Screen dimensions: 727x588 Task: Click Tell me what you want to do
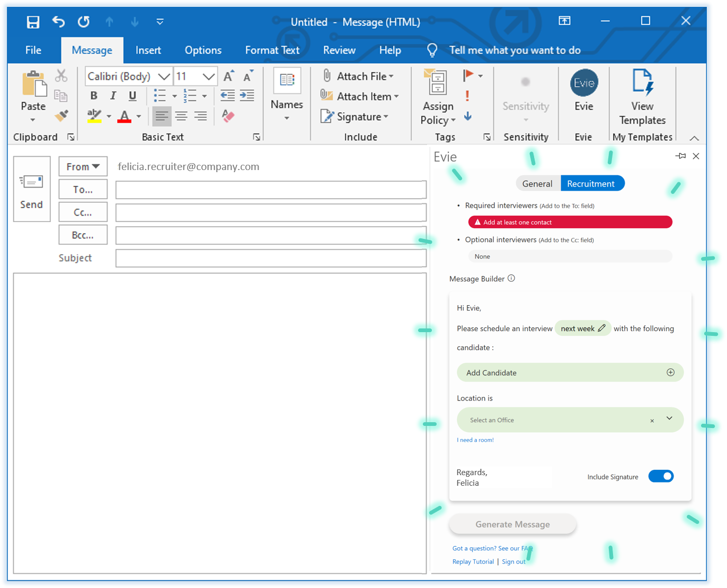(x=515, y=50)
